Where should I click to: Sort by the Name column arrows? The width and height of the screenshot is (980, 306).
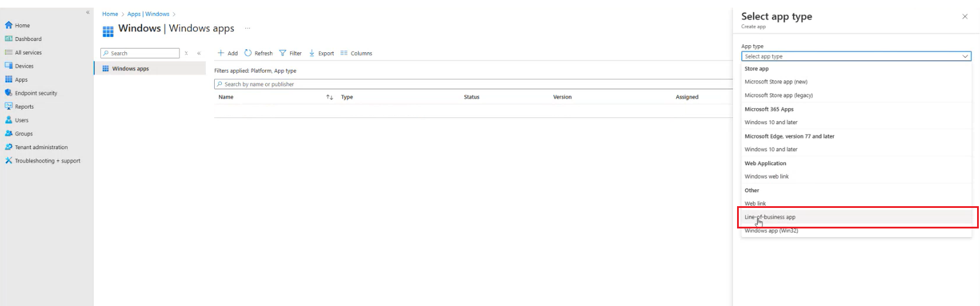330,97
